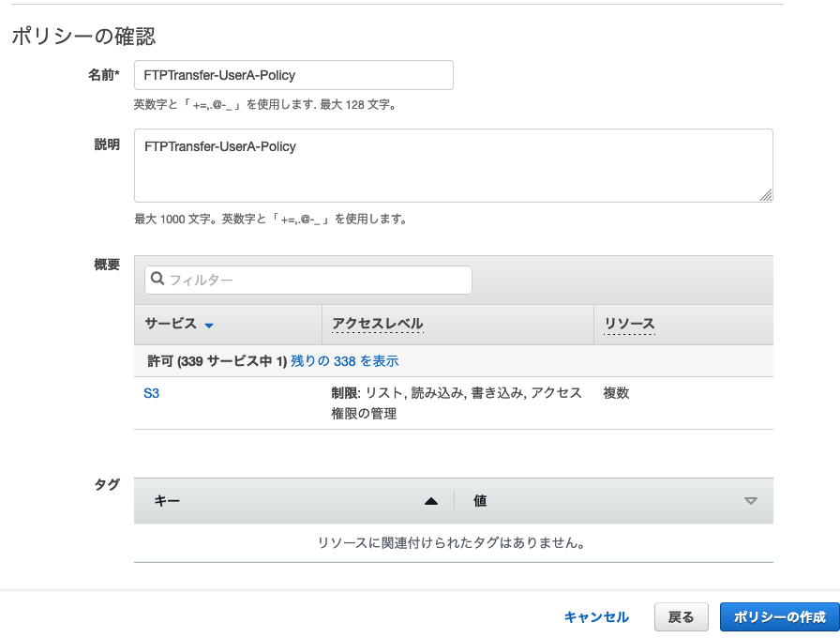The width and height of the screenshot is (840, 638).
Task: Click the サービス column sort arrow
Action: click(x=209, y=326)
